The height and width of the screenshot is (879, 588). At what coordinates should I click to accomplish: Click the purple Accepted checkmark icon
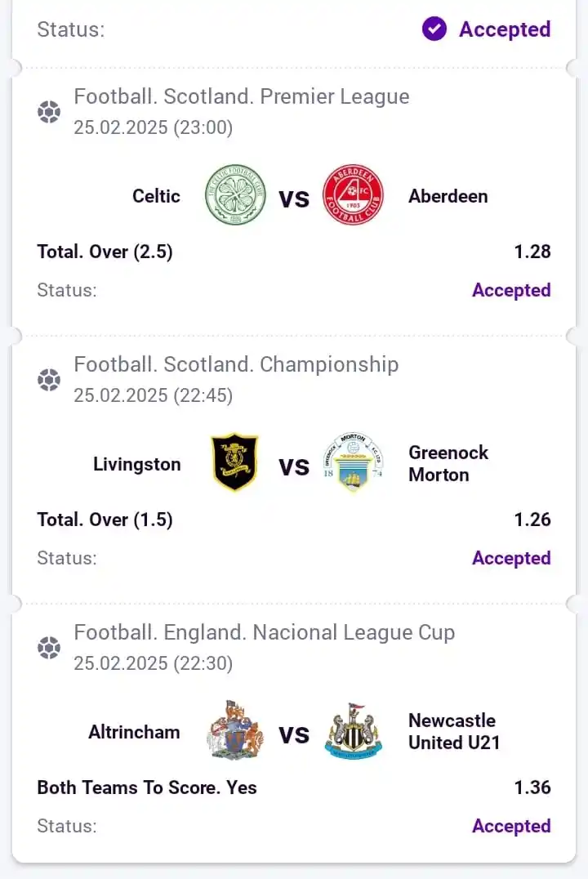pyautogui.click(x=434, y=29)
